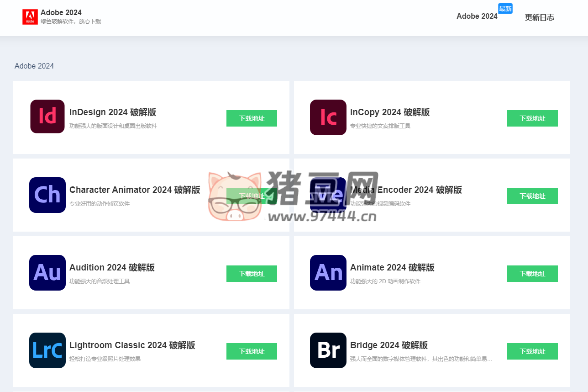Click the 最新 badge above Adobe 2024
588x392 pixels.
point(505,8)
